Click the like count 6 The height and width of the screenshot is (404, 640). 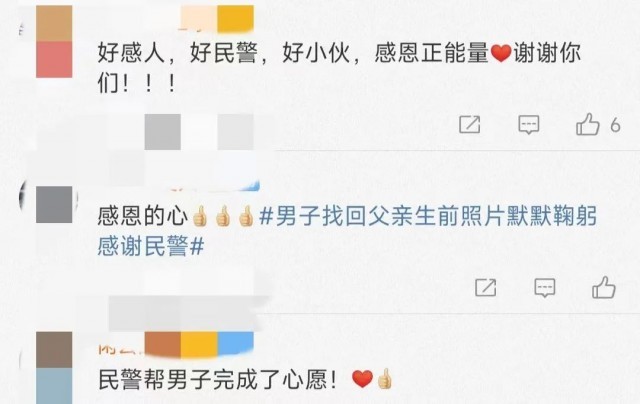pyautogui.click(x=615, y=125)
